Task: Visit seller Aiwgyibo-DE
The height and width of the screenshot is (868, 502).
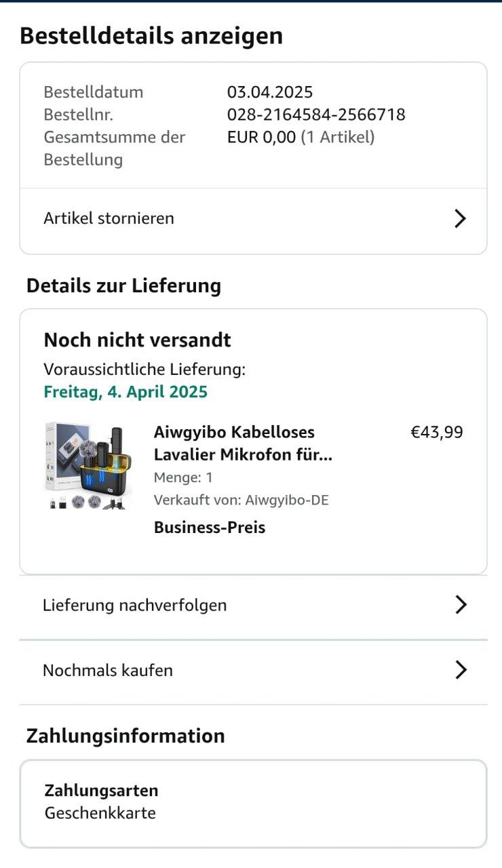Action: tap(286, 500)
